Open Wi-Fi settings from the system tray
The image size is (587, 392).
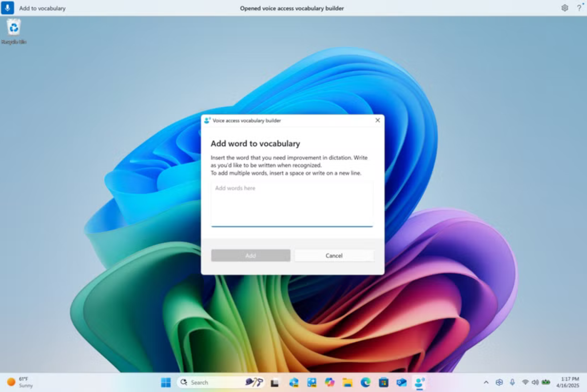[x=526, y=382]
